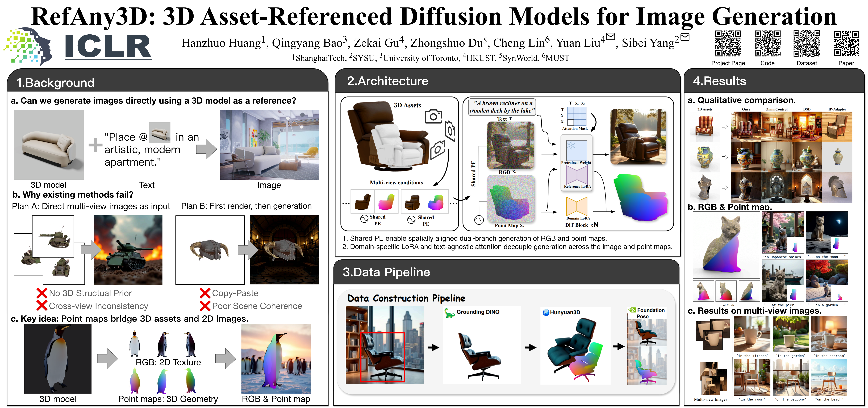
Task: Click the 1.Background section header
Action: [56, 83]
